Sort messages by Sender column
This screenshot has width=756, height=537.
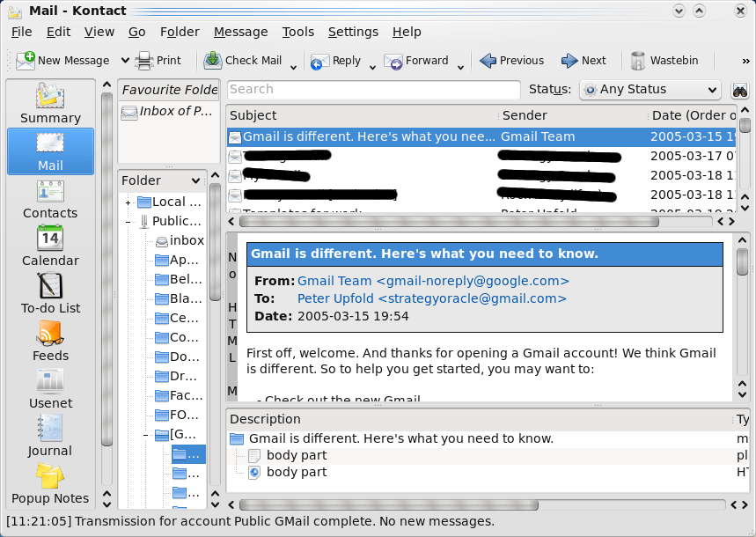click(x=573, y=116)
